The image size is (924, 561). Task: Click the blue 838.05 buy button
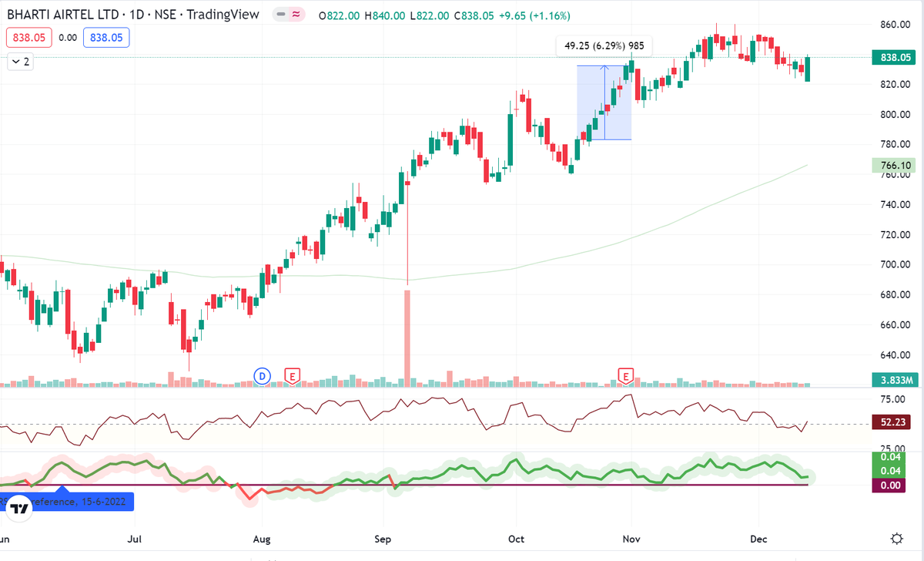point(107,37)
